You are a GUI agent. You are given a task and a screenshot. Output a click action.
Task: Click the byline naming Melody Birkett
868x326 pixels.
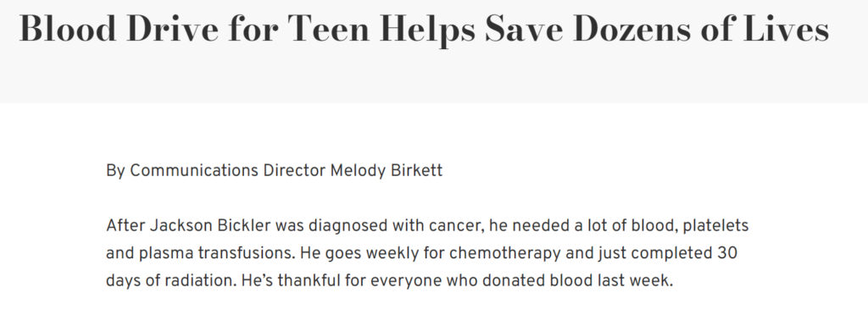click(274, 171)
